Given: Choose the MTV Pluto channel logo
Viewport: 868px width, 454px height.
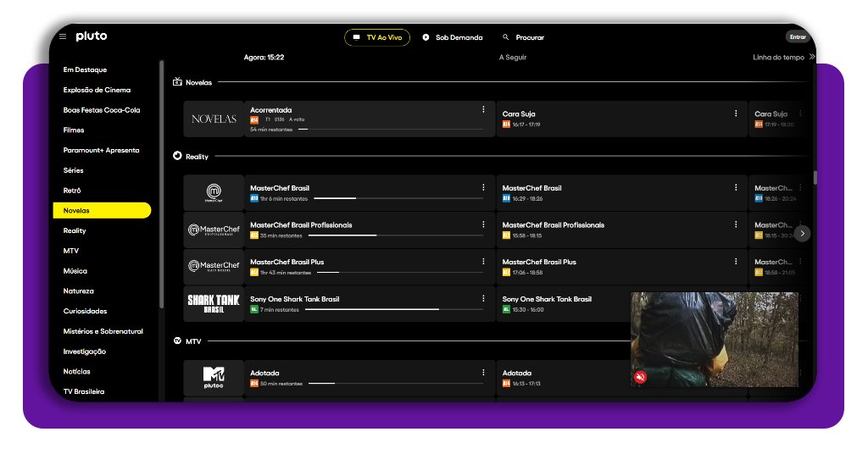Looking at the screenshot, I should tap(214, 377).
